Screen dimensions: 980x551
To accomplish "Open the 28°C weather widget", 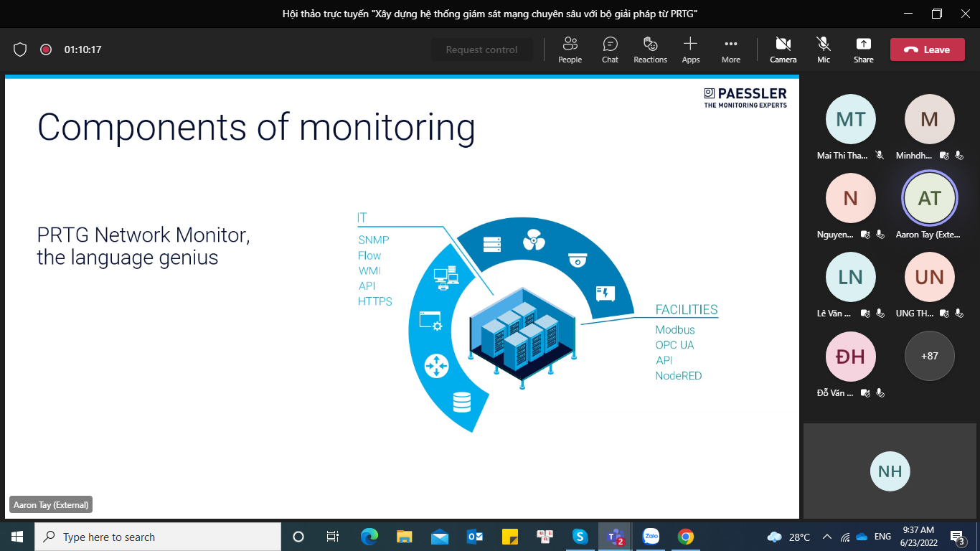I will [x=789, y=537].
